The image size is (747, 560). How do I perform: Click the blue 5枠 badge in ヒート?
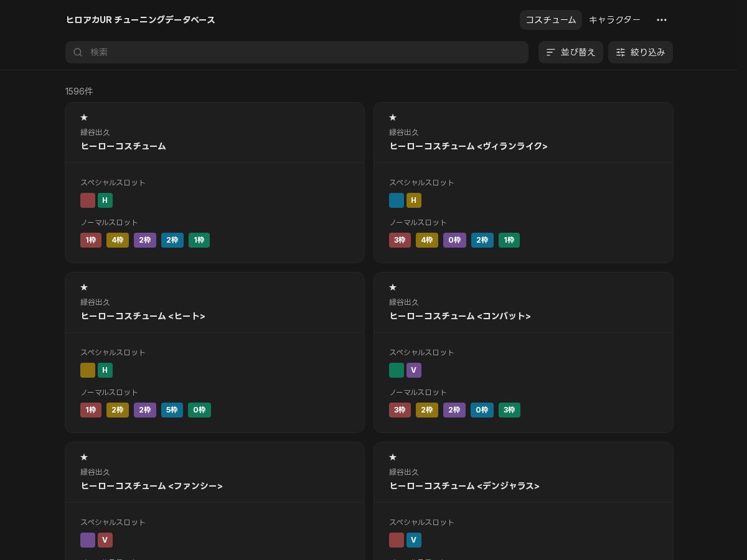[x=172, y=410]
